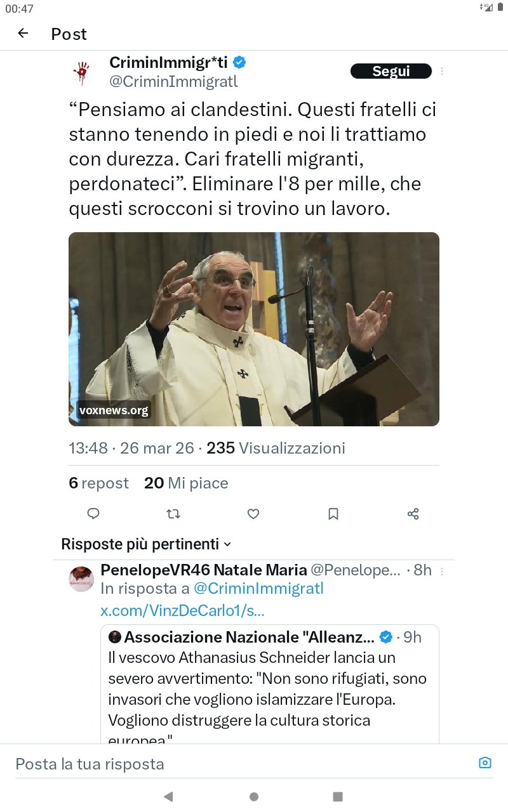The height and width of the screenshot is (812, 508).
Task: Open three-dot menu on PenelopeVR46 reply
Action: click(x=442, y=571)
